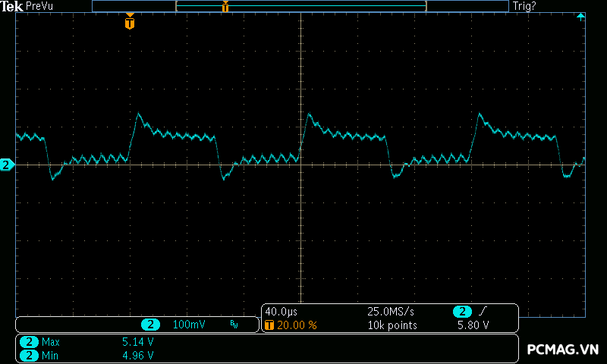
Task: Click the orange T icon beside 20.00 %
Action: click(x=270, y=325)
